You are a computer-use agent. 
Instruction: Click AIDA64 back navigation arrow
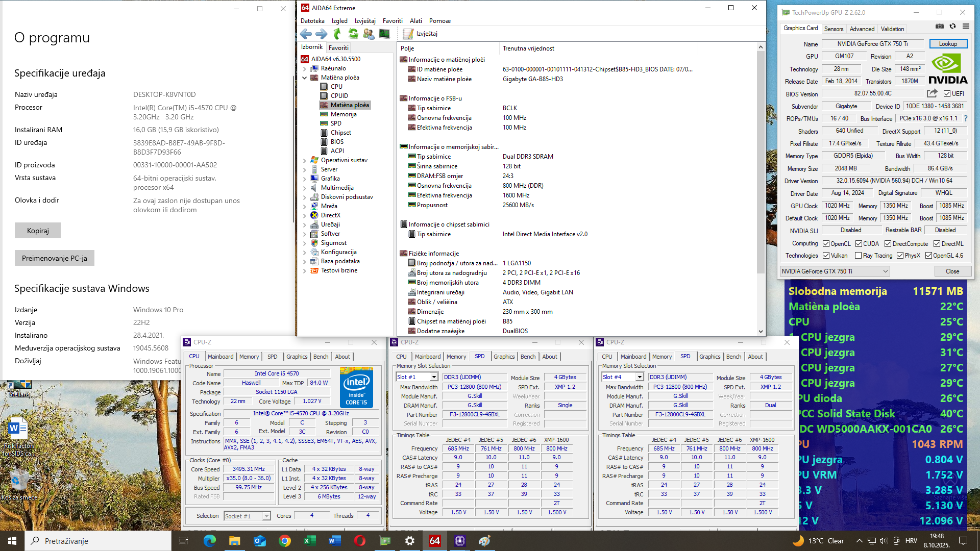click(306, 34)
